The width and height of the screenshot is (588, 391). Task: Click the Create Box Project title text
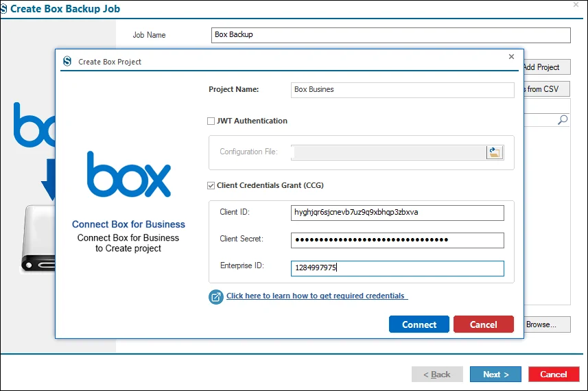pyautogui.click(x=110, y=62)
